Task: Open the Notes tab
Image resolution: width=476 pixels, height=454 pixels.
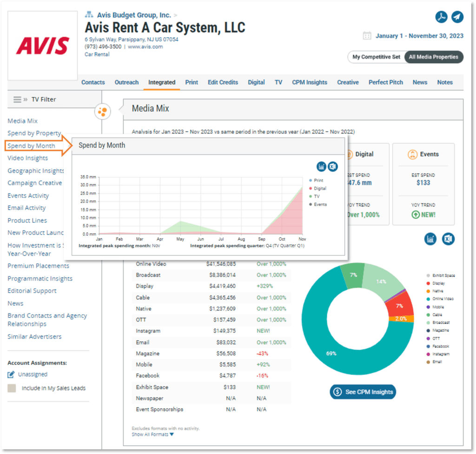Action: coord(445,82)
